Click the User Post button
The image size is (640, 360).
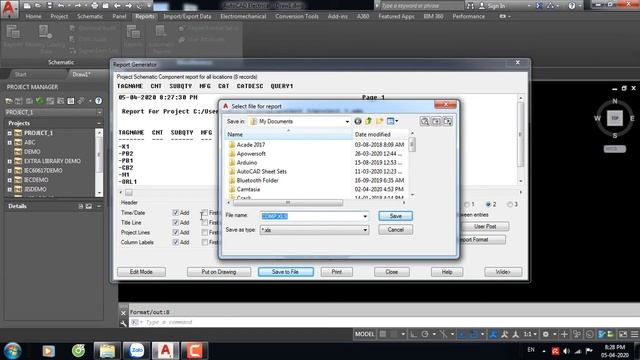click(x=485, y=226)
